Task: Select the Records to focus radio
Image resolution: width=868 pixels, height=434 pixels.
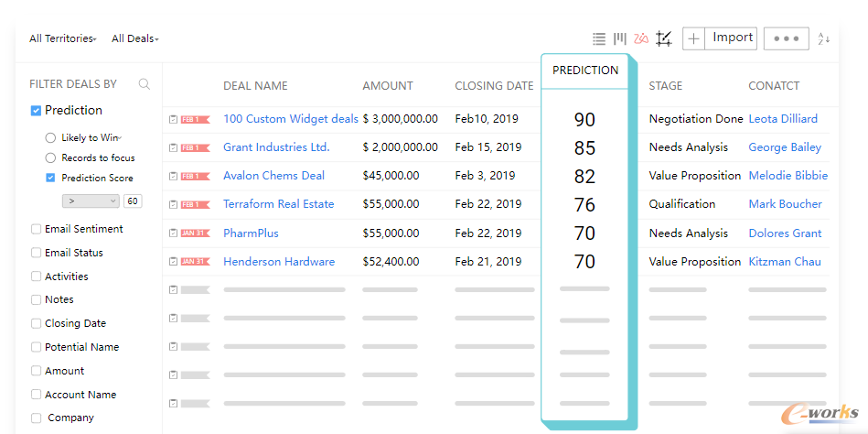Action: pyautogui.click(x=50, y=157)
